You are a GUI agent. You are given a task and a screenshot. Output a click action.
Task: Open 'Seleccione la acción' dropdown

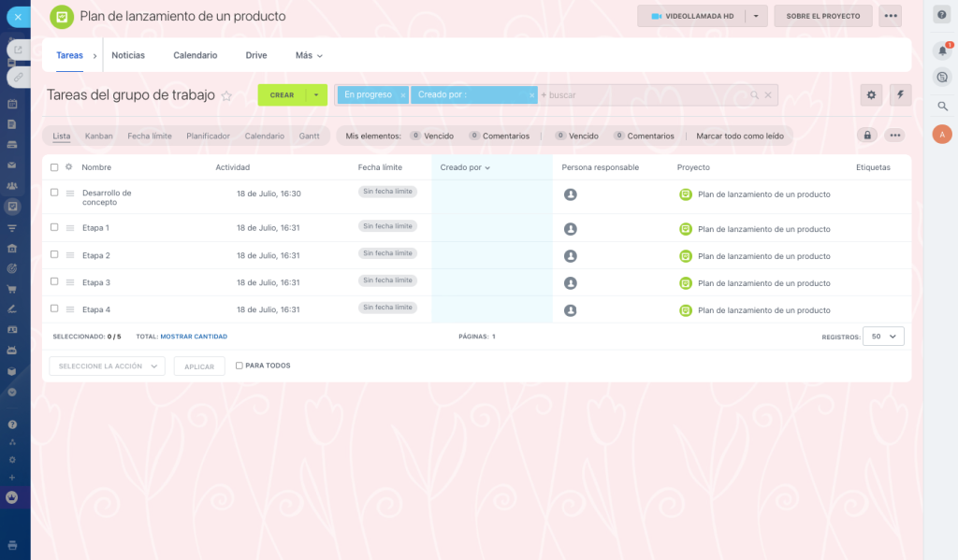pos(107,366)
